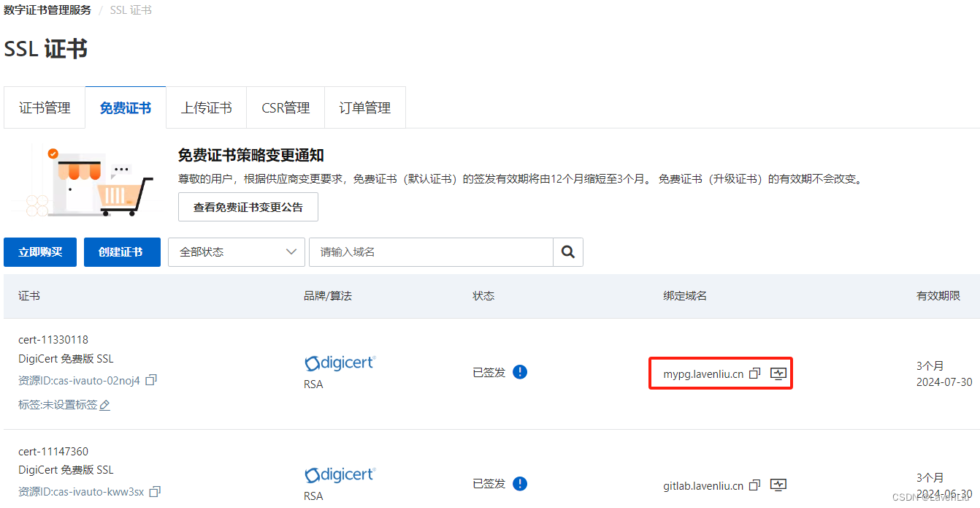Click expiry date 2024-07-30

pyautogui.click(x=944, y=382)
